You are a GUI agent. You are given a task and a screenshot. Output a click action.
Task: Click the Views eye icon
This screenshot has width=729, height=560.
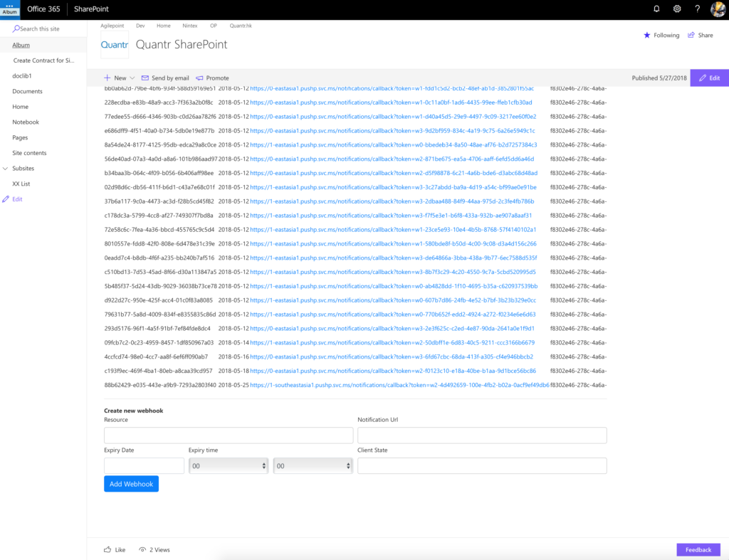[x=142, y=550]
